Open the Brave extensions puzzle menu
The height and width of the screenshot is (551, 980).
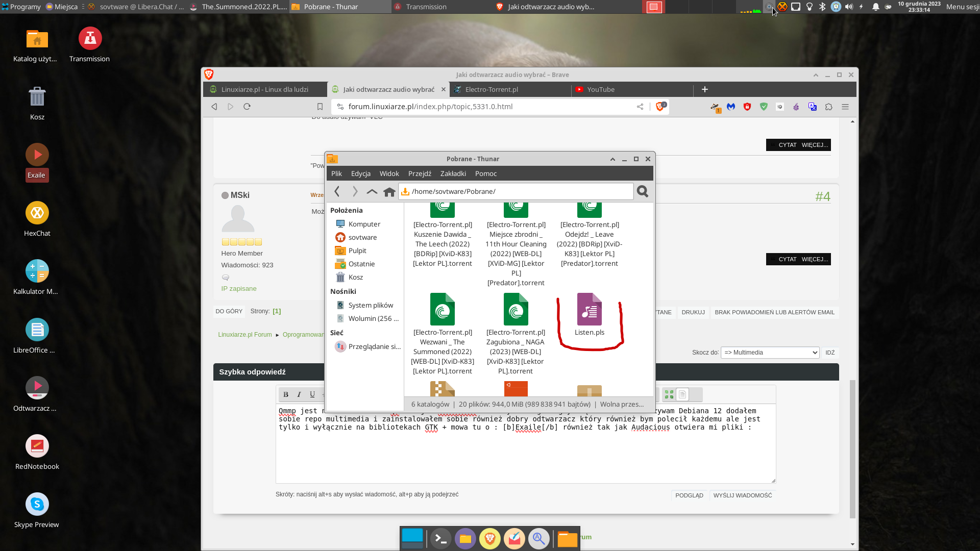(x=829, y=107)
